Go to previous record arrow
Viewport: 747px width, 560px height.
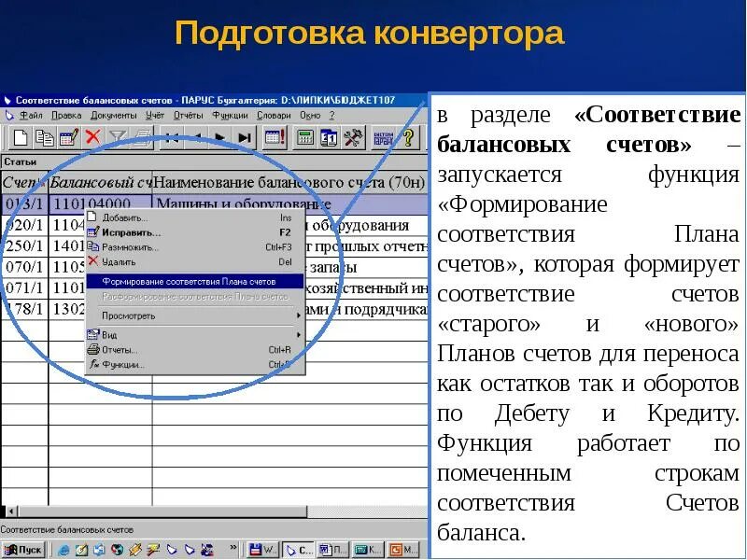[197, 138]
